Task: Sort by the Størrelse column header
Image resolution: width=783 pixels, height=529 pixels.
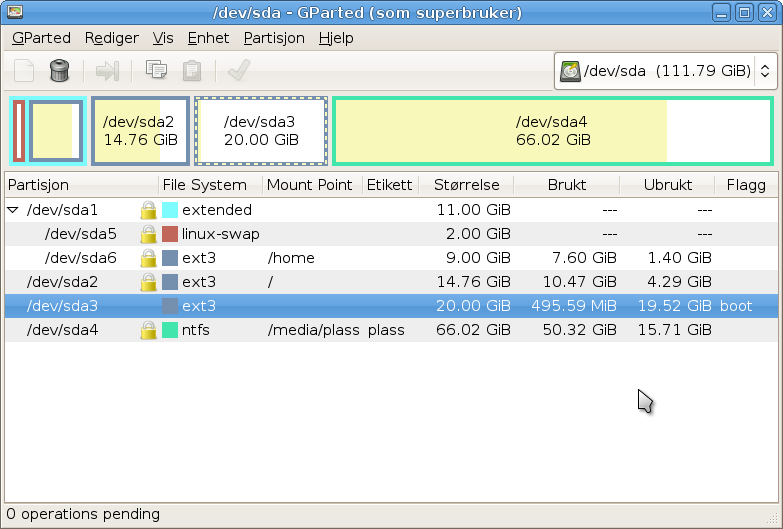Action: click(466, 185)
